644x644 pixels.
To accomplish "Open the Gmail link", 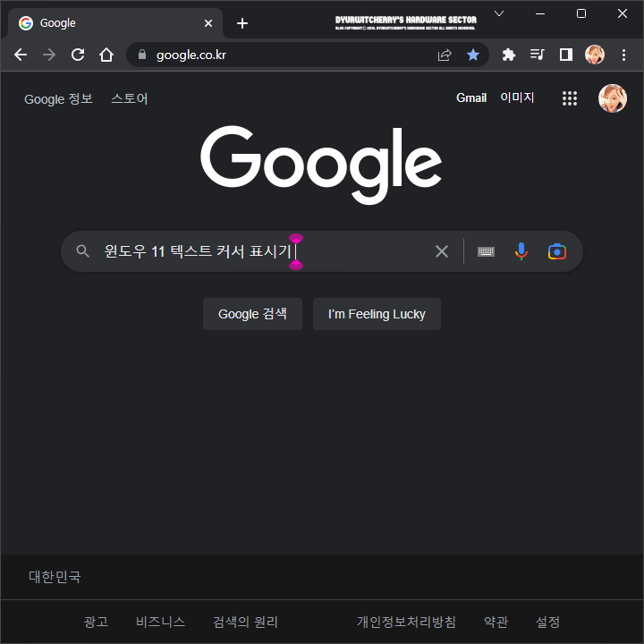I will [471, 98].
